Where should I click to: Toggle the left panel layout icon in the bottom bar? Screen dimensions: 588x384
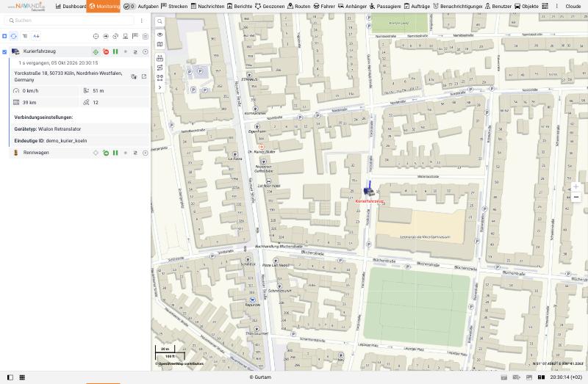point(10,377)
